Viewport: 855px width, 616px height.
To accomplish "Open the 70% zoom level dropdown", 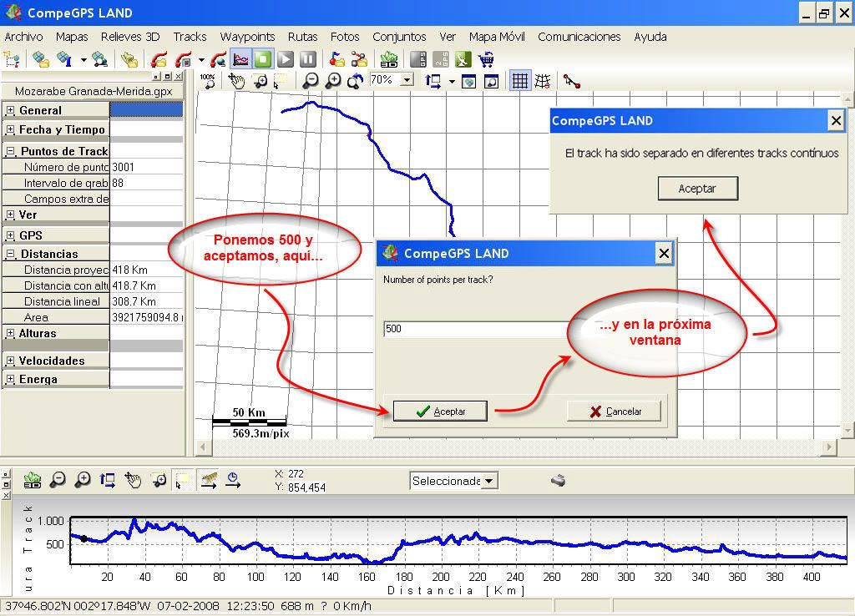I will (407, 80).
